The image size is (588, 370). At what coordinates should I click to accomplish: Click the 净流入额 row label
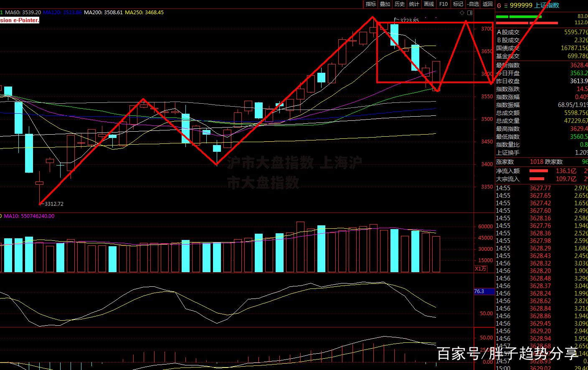pos(508,171)
